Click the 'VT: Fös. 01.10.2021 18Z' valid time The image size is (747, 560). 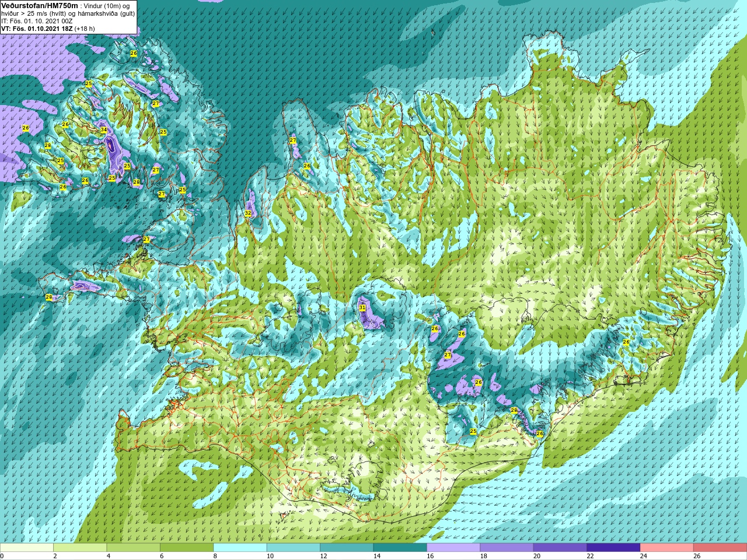[37, 29]
